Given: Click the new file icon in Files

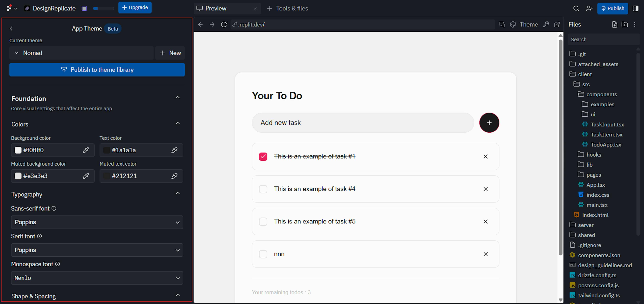Looking at the screenshot, I should click(614, 24).
